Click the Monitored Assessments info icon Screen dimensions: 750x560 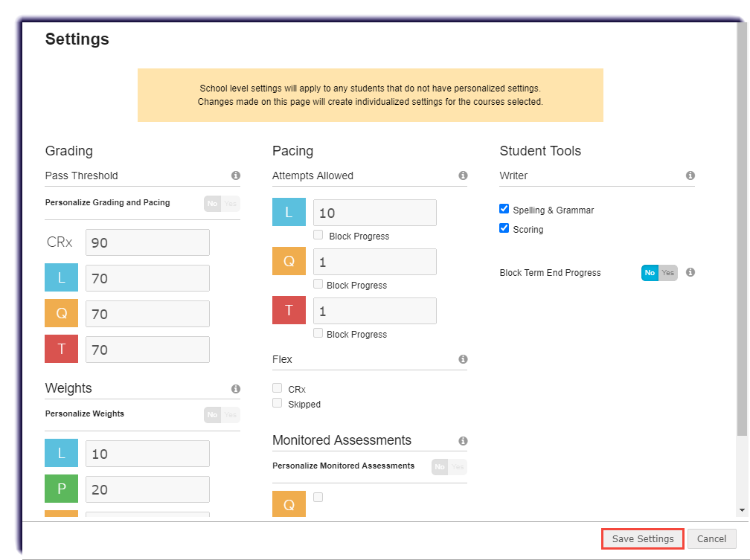click(463, 440)
